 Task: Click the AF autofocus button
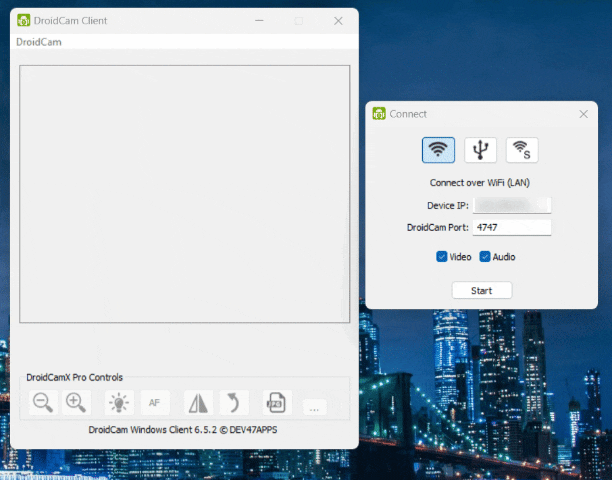point(155,402)
